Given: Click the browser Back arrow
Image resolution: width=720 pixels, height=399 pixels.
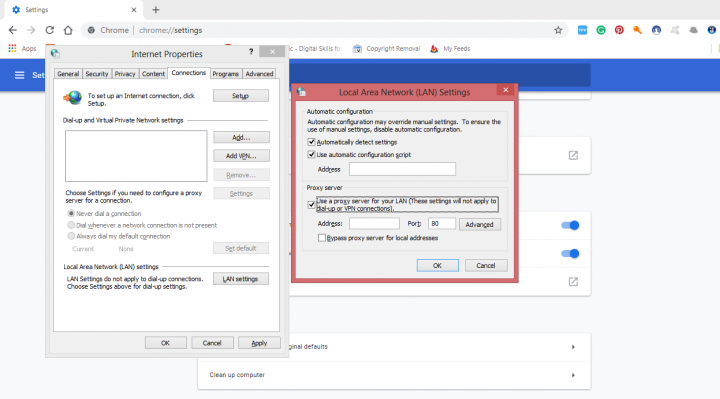Looking at the screenshot, I should tap(12, 30).
